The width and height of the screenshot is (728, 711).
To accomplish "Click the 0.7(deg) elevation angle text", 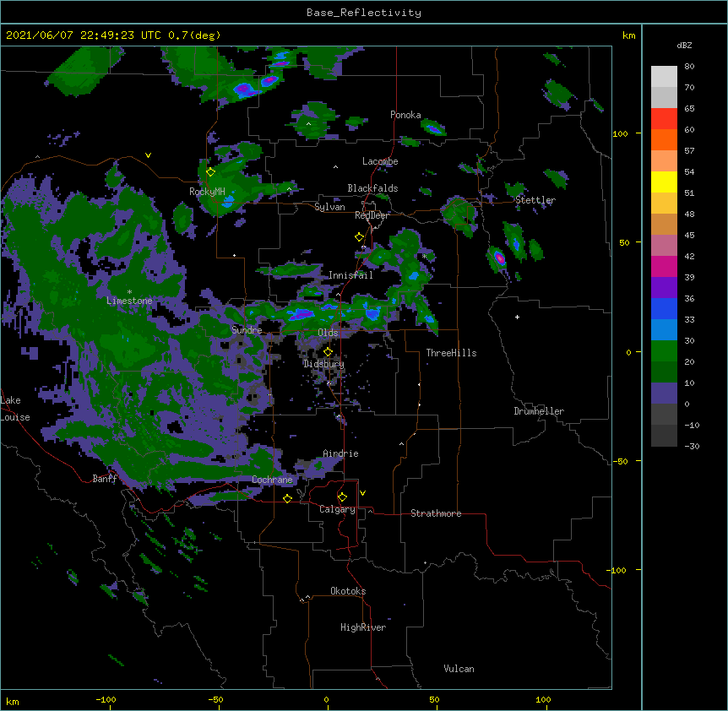I will coord(194,35).
